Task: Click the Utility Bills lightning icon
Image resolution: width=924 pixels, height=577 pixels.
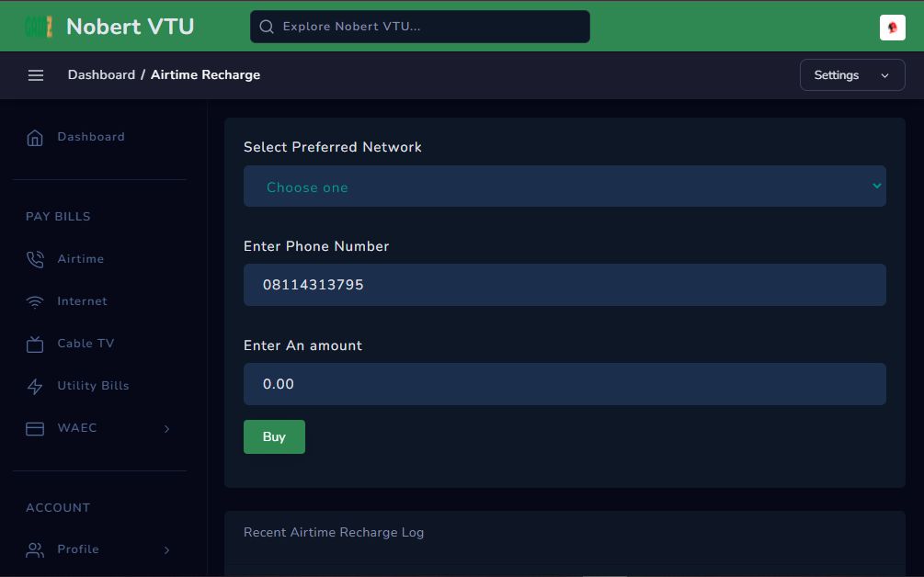Action: coord(35,387)
